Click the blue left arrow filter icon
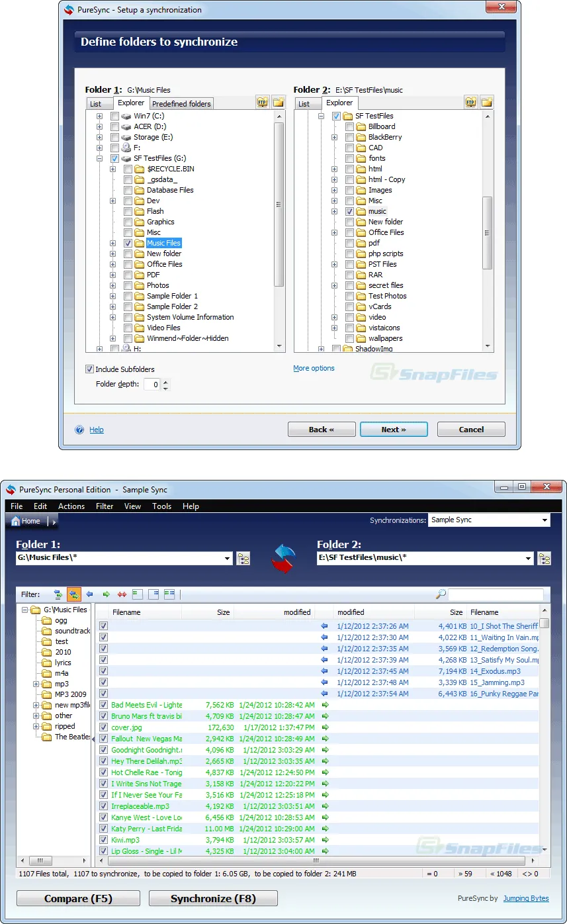This screenshot has width=567, height=924. tap(89, 594)
